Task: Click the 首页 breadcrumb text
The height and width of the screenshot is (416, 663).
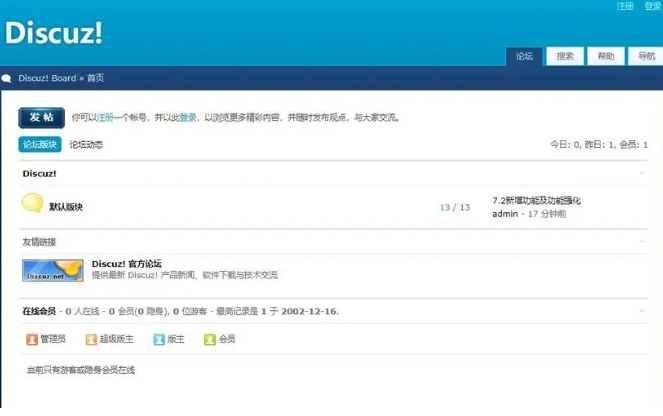Action: click(96, 78)
